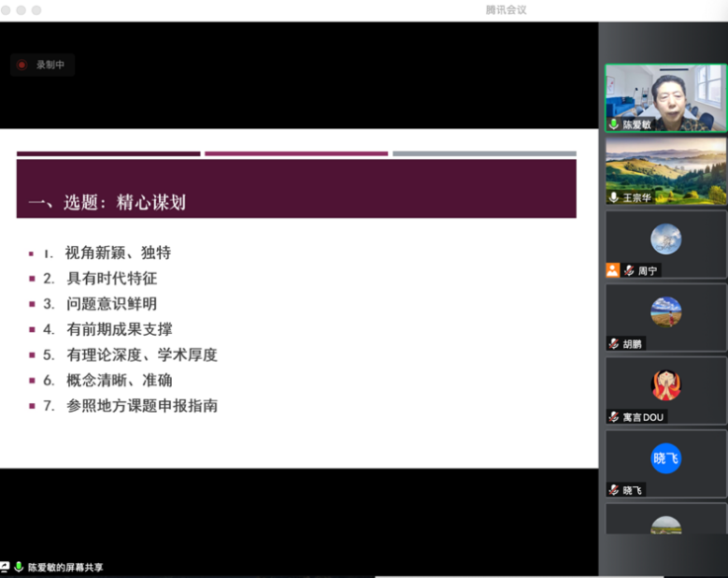
Task: Click green microphone icon beside 陈爱敏的屏幕共享
Action: (x=19, y=567)
